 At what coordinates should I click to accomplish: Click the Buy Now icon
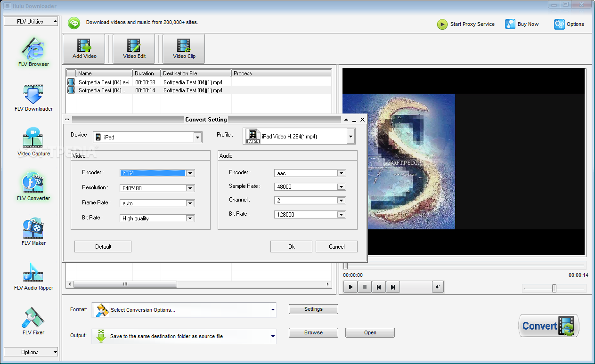510,24
